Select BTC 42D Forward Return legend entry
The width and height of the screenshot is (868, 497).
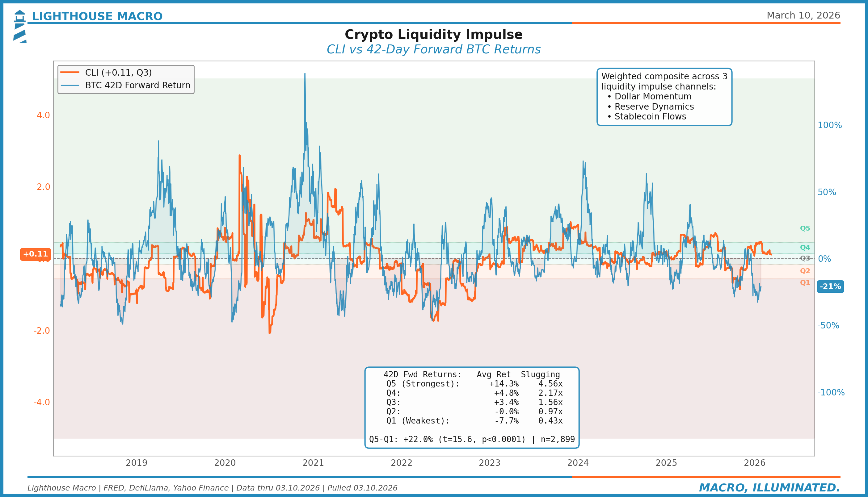click(x=137, y=85)
